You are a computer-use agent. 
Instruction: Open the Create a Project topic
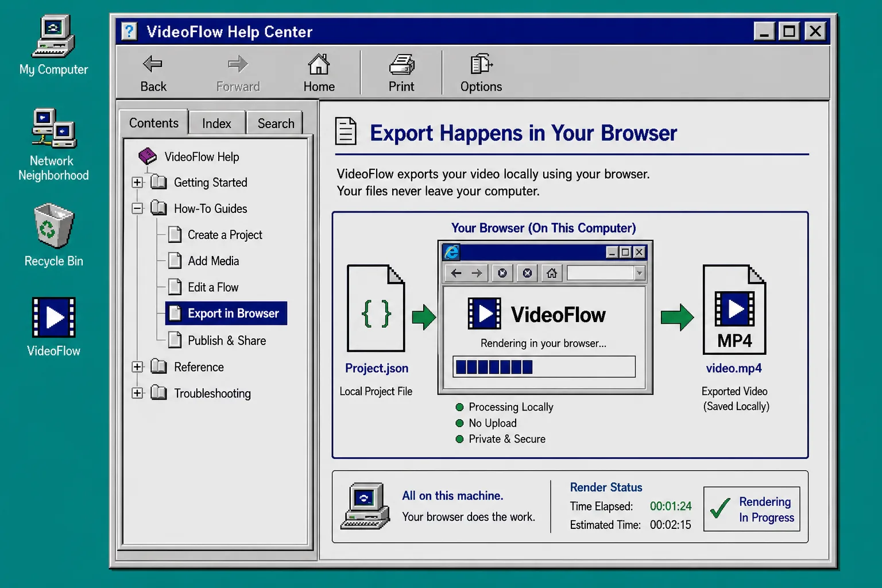pyautogui.click(x=215, y=235)
